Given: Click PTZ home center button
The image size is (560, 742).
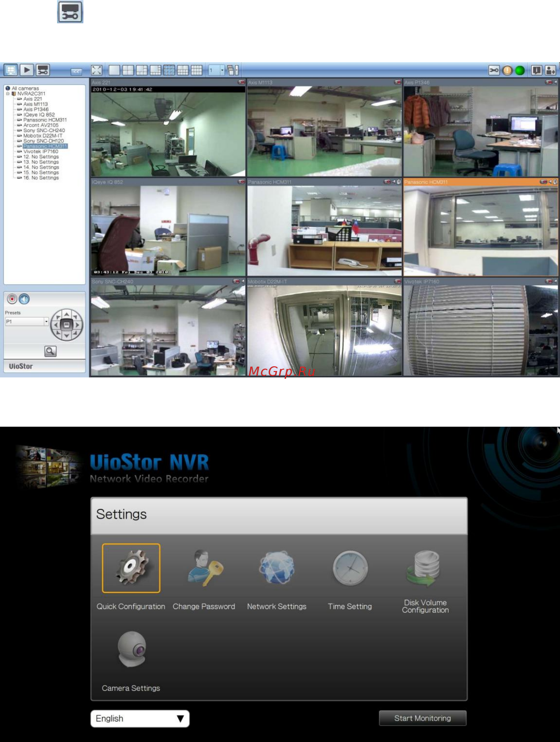Looking at the screenshot, I should (x=67, y=325).
